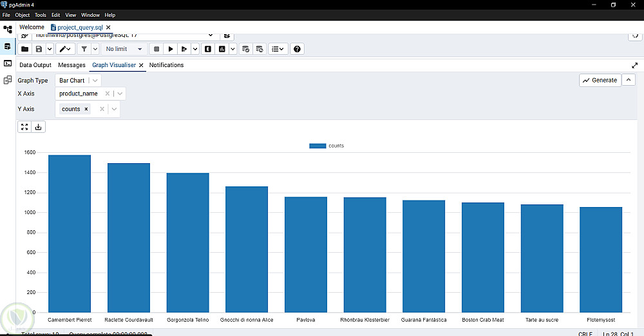Expand the Save File options arrow
The image size is (644, 336).
(x=50, y=49)
